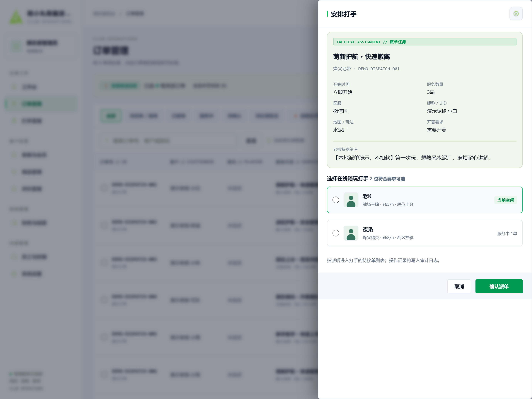Click the order code DEMO-DISPATCH-001

[x=379, y=69]
